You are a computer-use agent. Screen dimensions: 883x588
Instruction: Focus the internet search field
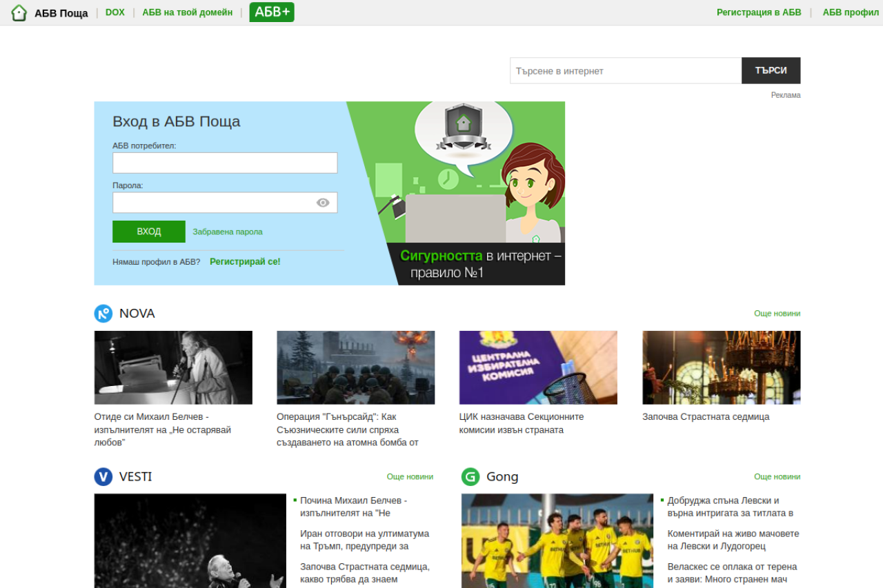(625, 71)
